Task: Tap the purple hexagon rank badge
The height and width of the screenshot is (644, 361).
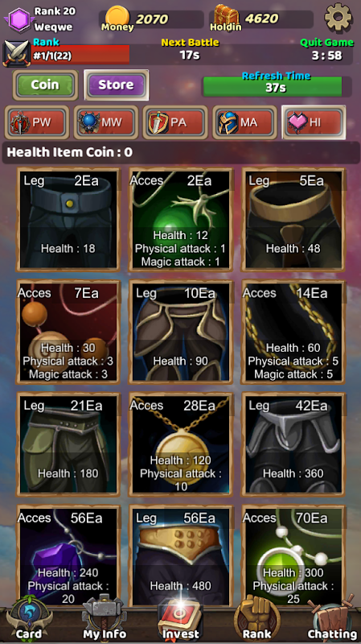Action: [x=18, y=19]
